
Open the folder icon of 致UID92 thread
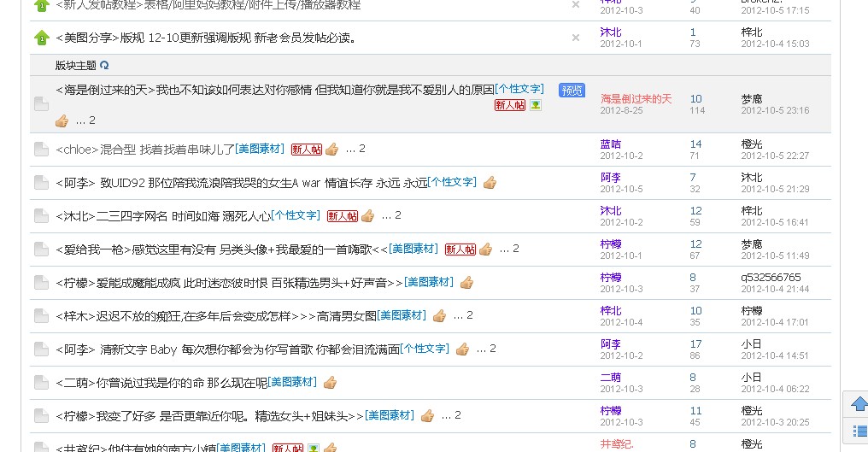42,182
